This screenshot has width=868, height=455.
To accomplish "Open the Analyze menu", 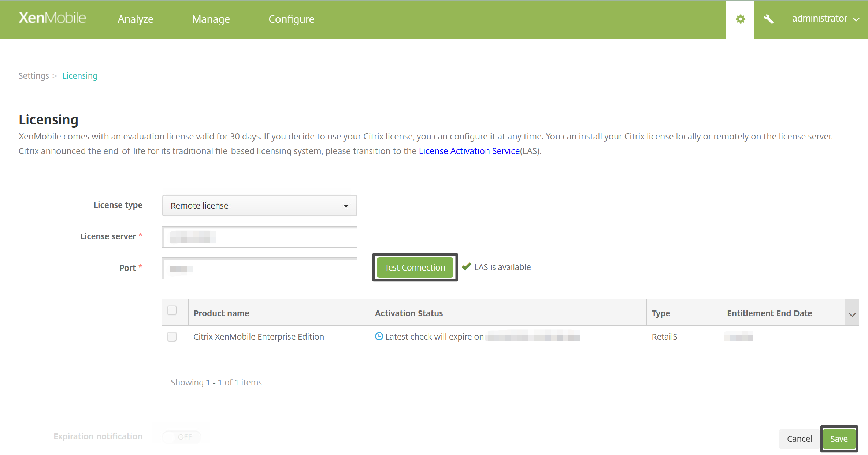I will [x=136, y=19].
